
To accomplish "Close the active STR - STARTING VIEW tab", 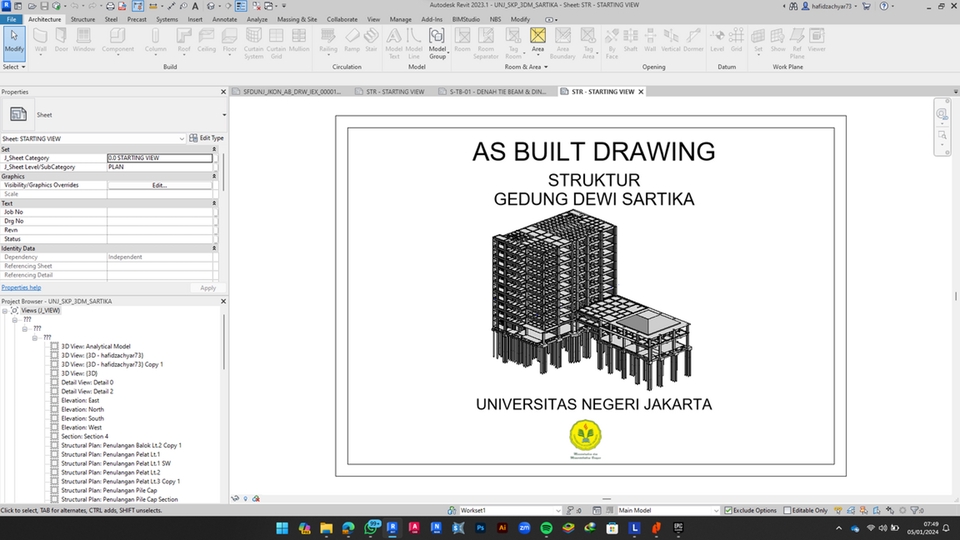I will click(641, 91).
